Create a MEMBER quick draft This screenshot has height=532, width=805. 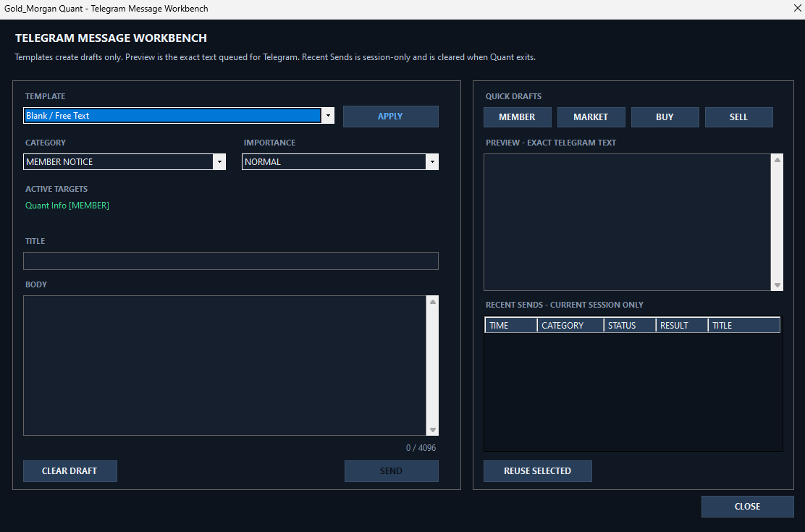[x=517, y=117]
